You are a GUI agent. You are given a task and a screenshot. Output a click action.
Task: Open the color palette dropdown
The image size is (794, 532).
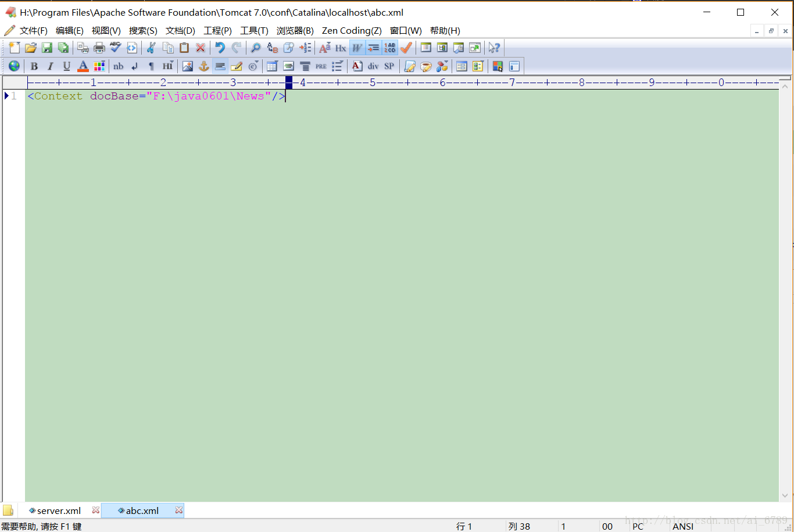tap(99, 66)
